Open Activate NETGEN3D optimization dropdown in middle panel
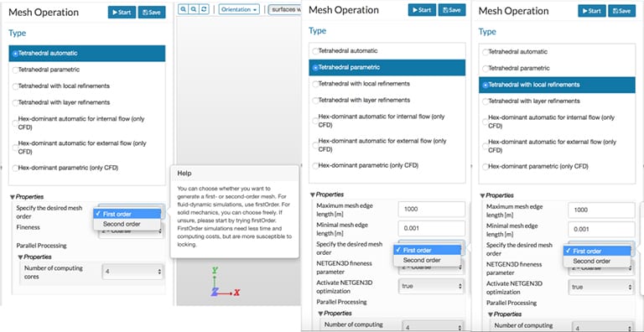The image size is (644, 332). point(431,286)
